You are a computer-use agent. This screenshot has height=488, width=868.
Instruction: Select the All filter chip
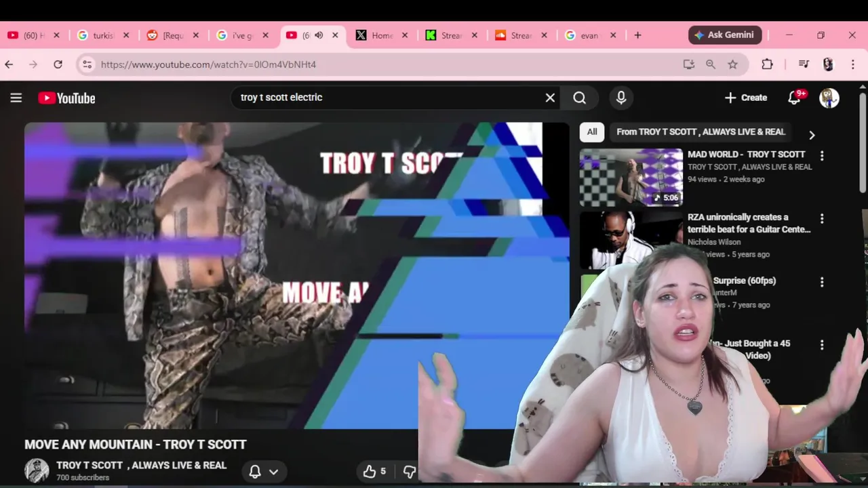coord(592,132)
